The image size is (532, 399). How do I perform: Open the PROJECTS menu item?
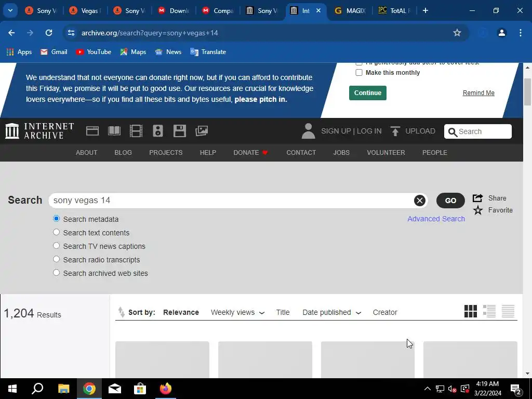[x=166, y=153]
